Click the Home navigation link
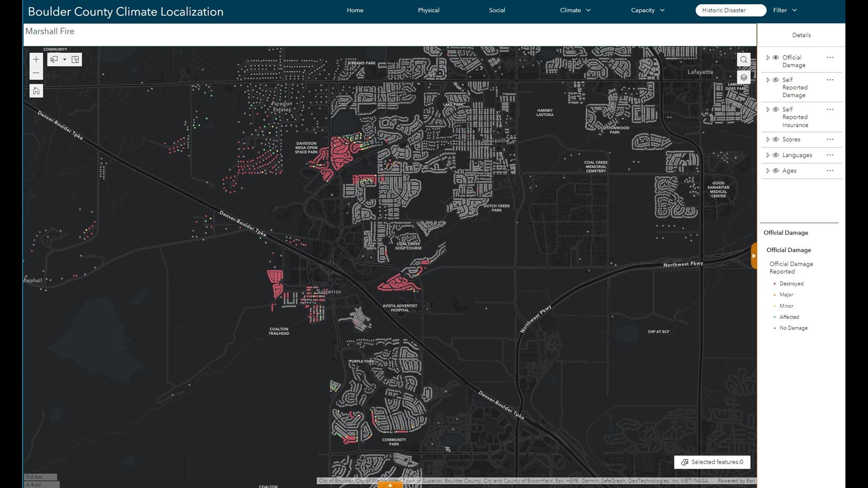This screenshot has width=868, height=488. coord(355,10)
